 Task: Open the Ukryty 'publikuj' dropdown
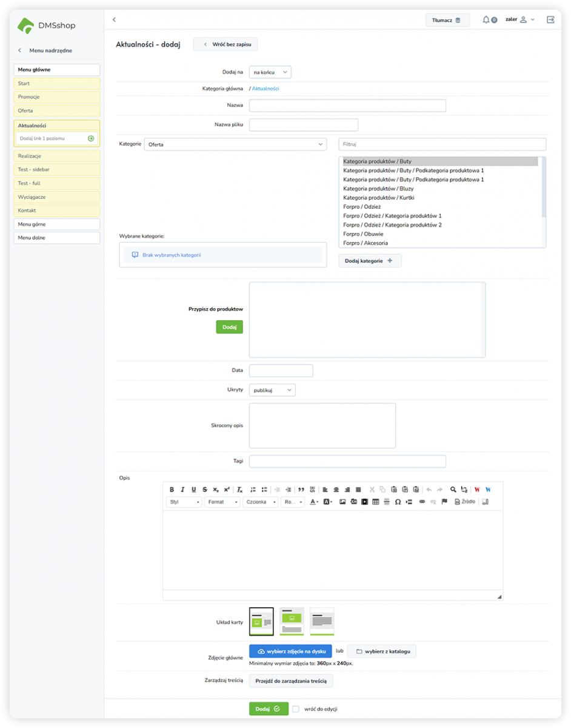pos(272,390)
